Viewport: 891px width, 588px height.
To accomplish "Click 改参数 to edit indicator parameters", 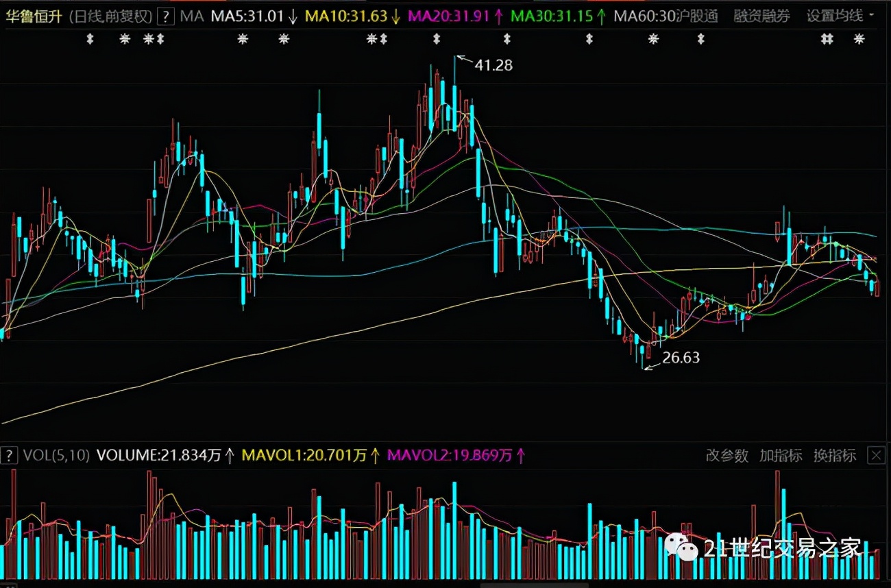I will coord(727,455).
